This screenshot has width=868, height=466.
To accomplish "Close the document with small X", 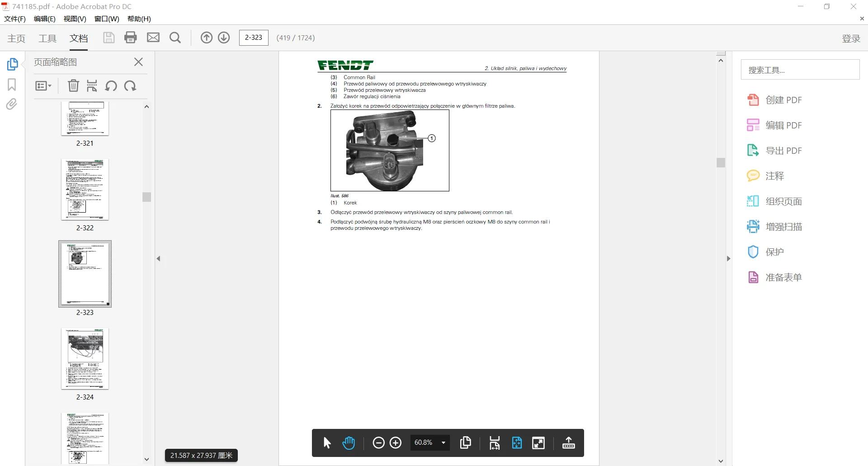I will (862, 19).
